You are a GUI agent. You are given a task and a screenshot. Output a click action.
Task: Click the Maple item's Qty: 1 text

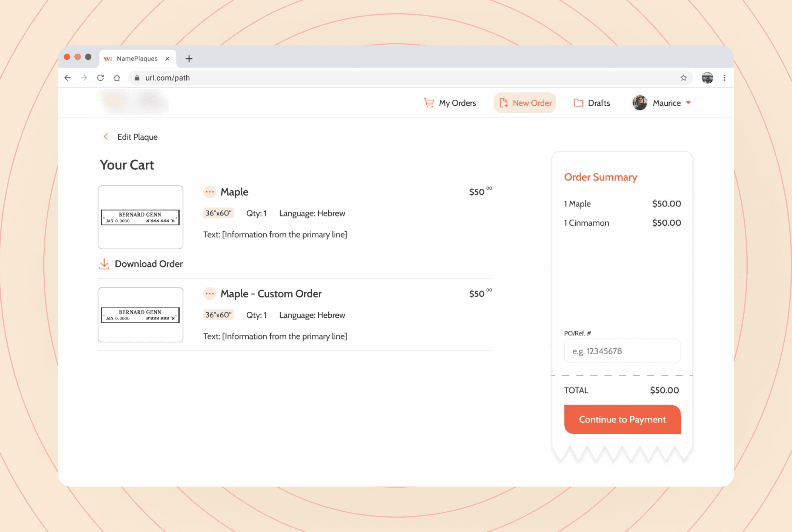pos(256,214)
